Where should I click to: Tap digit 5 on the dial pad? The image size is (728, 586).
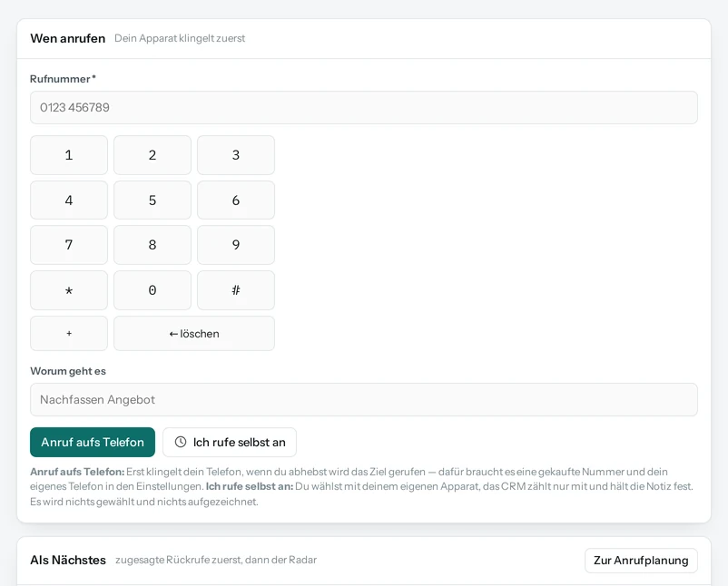(152, 200)
